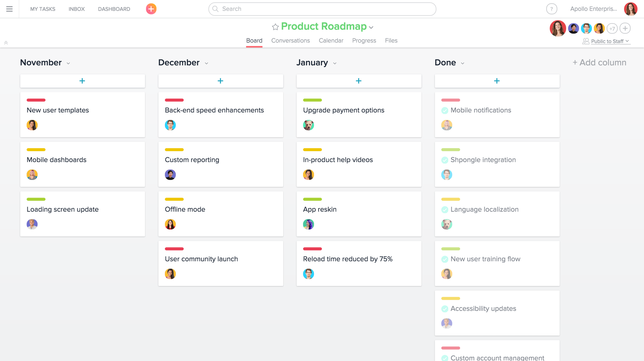Expand the November column options chevron
The image size is (644, 361).
click(x=68, y=63)
